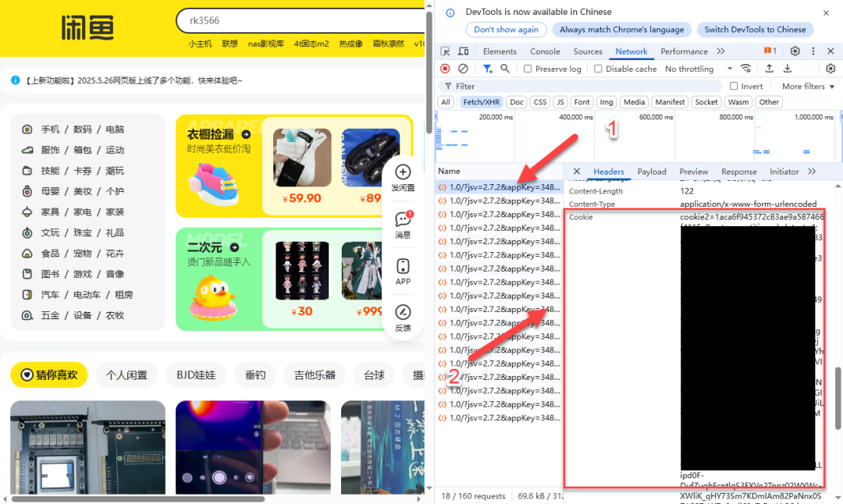The width and height of the screenshot is (843, 504).
Task: Open the No throttling dropdown
Action: (699, 69)
